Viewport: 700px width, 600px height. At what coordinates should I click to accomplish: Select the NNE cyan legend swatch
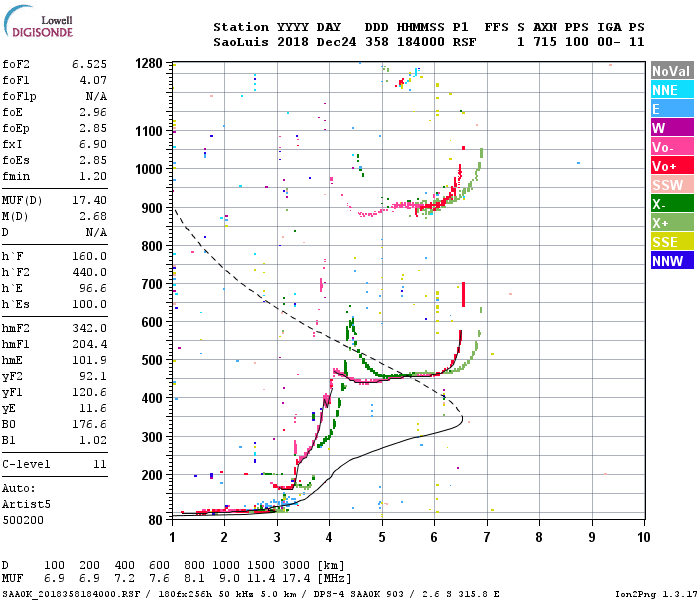672,90
